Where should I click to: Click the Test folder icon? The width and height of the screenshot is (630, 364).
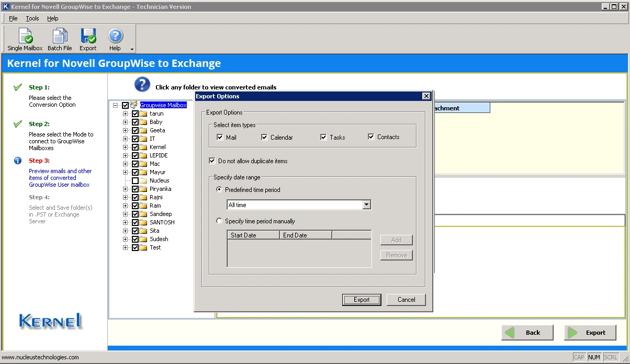143,247
